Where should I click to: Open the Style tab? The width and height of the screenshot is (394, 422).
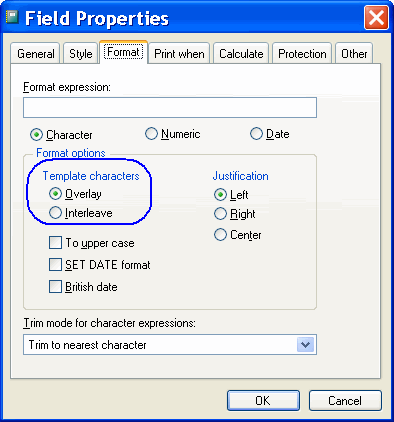[x=81, y=54]
